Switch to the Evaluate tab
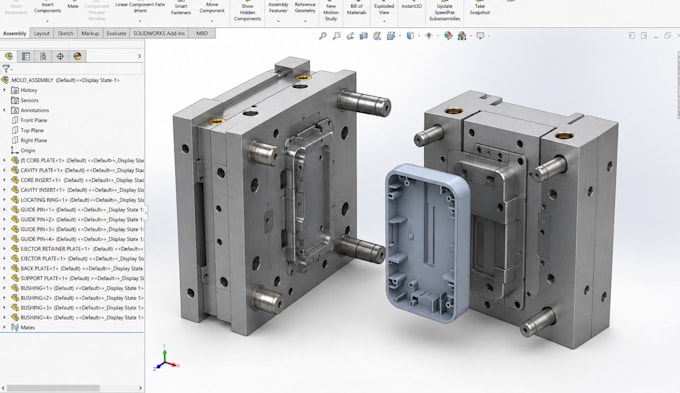 116,33
